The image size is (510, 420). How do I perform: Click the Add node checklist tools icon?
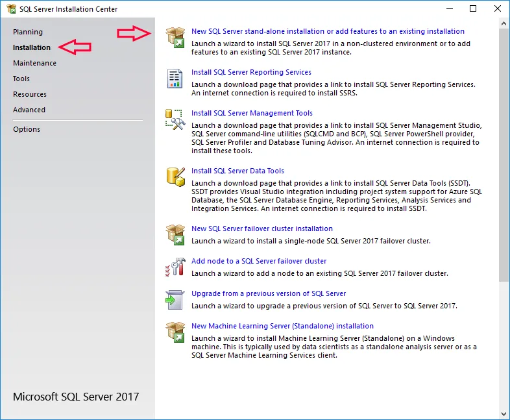click(175, 267)
